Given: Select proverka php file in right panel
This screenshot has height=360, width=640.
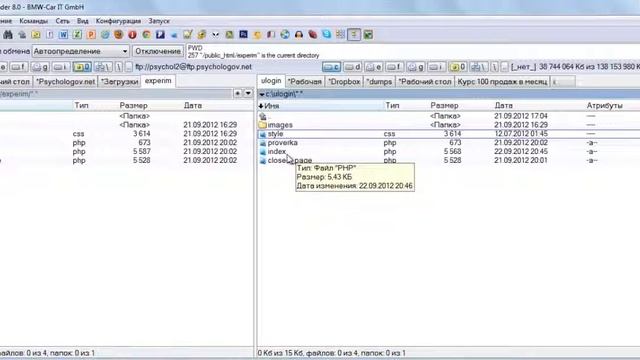Looking at the screenshot, I should [282, 143].
